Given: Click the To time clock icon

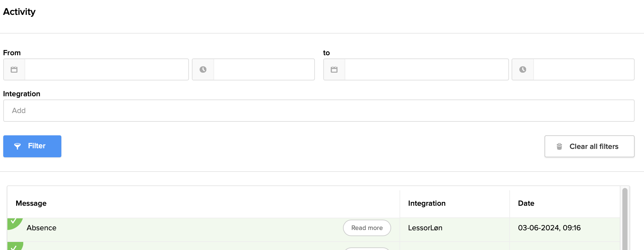Looking at the screenshot, I should 523,69.
